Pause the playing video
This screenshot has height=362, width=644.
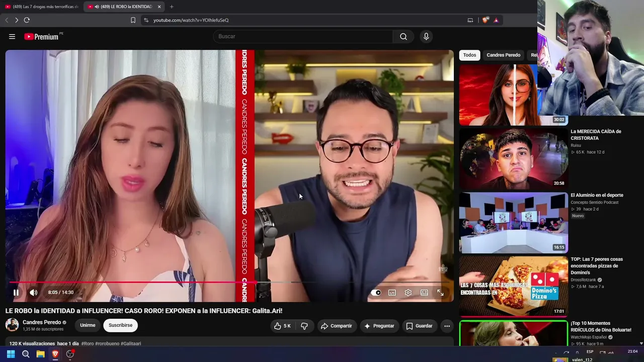click(x=16, y=293)
